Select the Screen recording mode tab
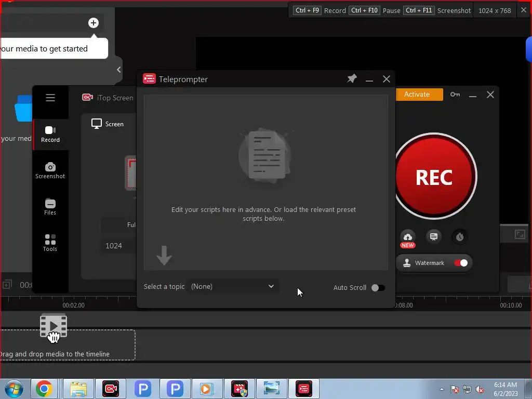This screenshot has width=532, height=399. pos(108,124)
